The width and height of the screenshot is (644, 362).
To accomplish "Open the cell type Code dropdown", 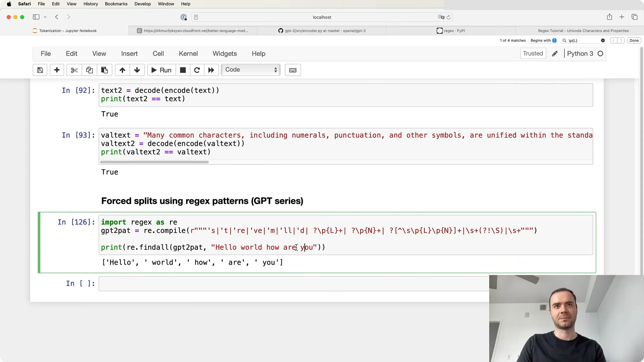I will point(251,70).
